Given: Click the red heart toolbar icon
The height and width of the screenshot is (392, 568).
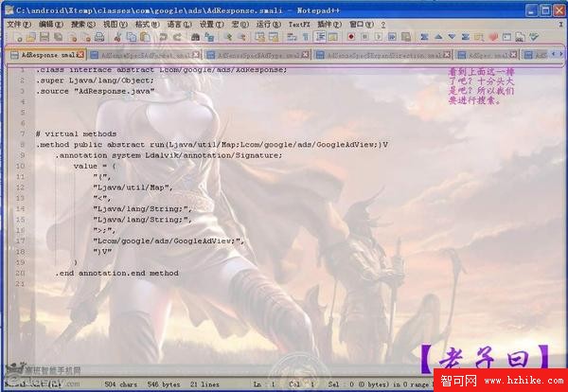Looking at the screenshot, I should coord(493,37).
